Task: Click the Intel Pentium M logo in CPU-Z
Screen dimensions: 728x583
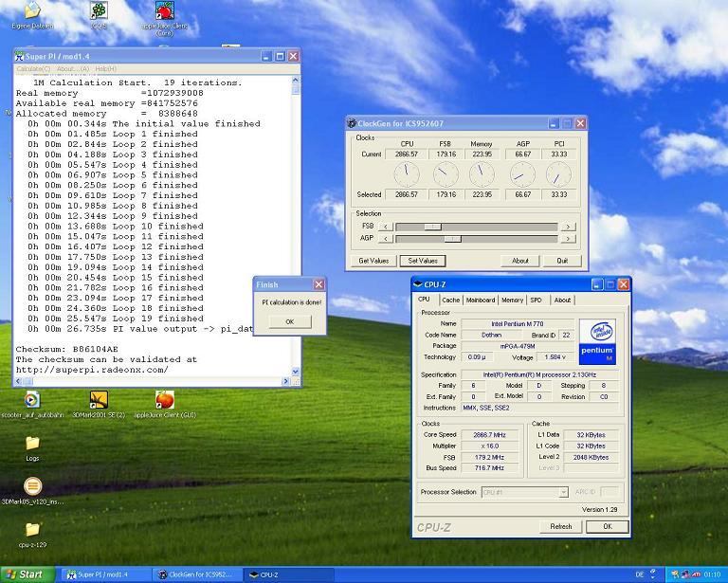Action: 597,341
